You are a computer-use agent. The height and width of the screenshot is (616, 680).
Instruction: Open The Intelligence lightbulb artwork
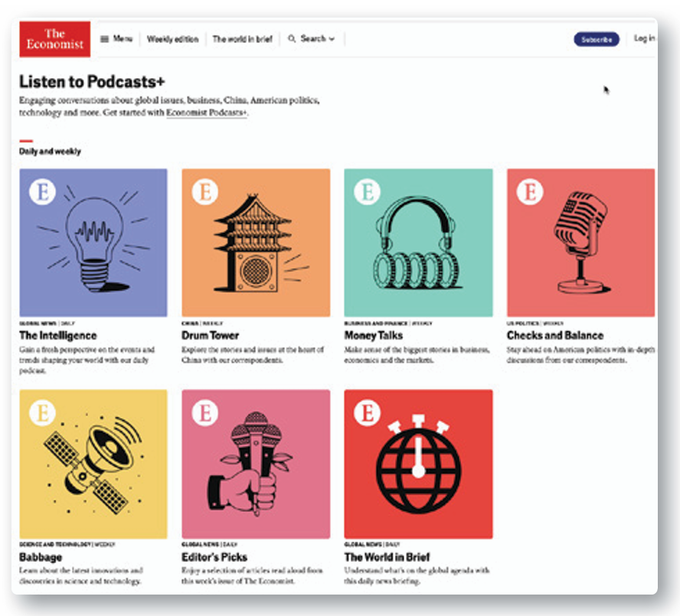(93, 243)
